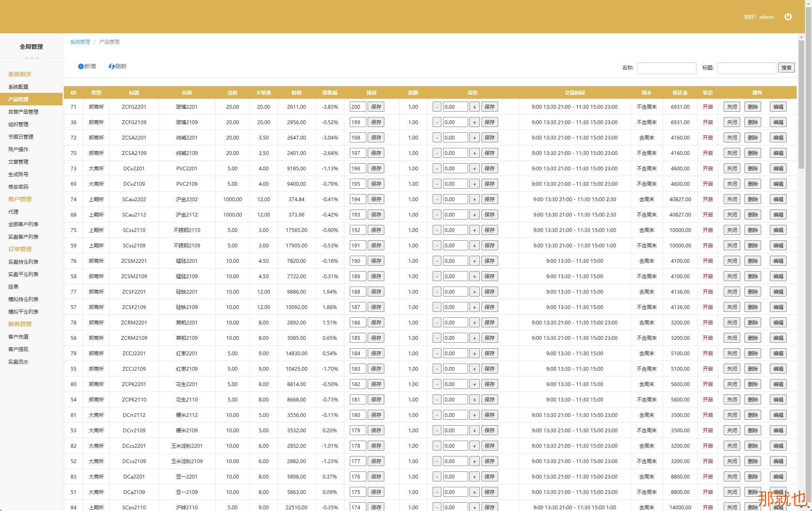Disable 不锈钢2110 product via 关闭

[x=732, y=230]
